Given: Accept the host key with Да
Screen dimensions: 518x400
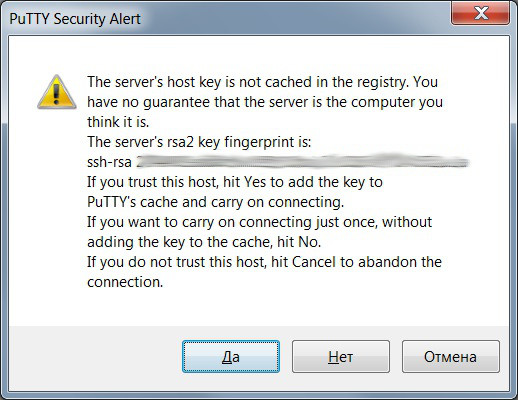Looking at the screenshot, I should pos(231,356).
